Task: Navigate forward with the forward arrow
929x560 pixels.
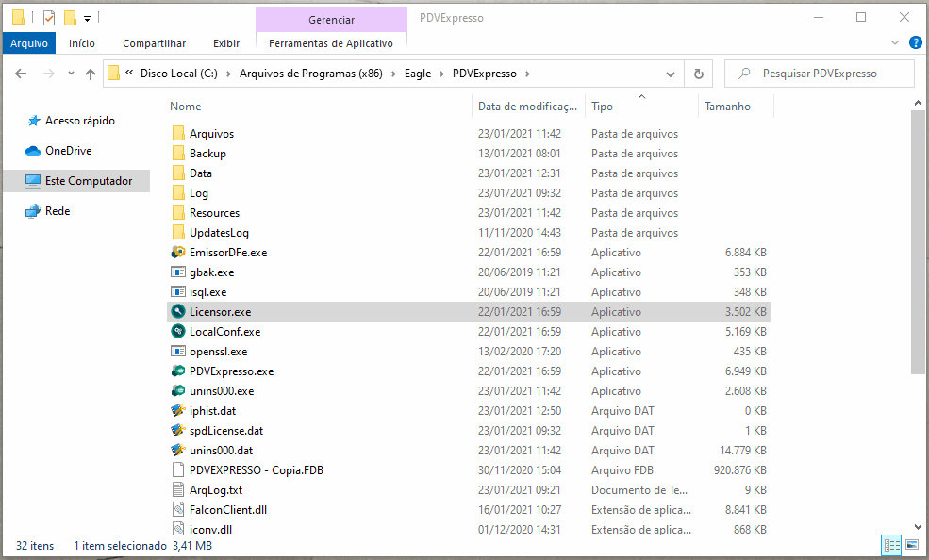Action: [x=49, y=74]
